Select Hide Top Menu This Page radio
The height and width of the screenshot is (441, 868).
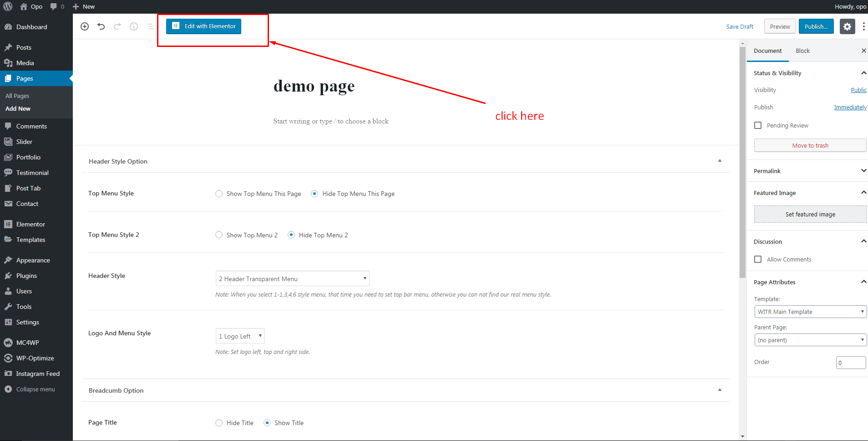(315, 194)
